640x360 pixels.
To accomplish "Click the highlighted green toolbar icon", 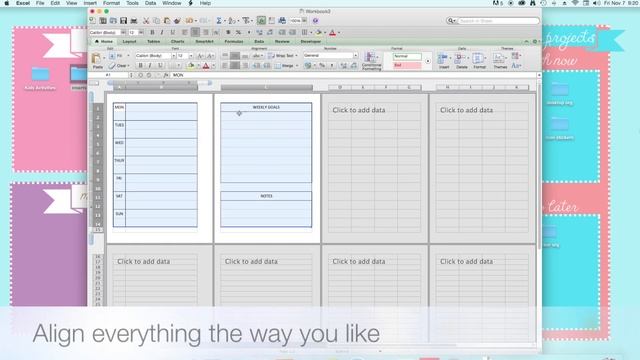I will [x=261, y=20].
